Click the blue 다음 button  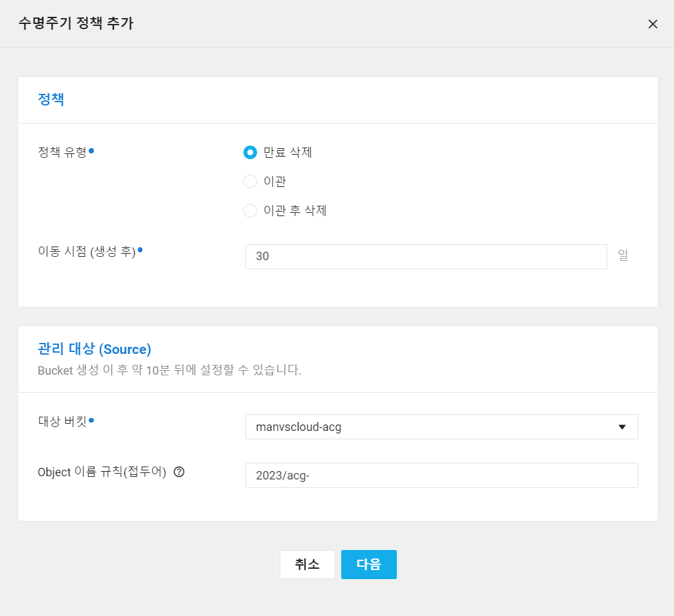point(368,564)
